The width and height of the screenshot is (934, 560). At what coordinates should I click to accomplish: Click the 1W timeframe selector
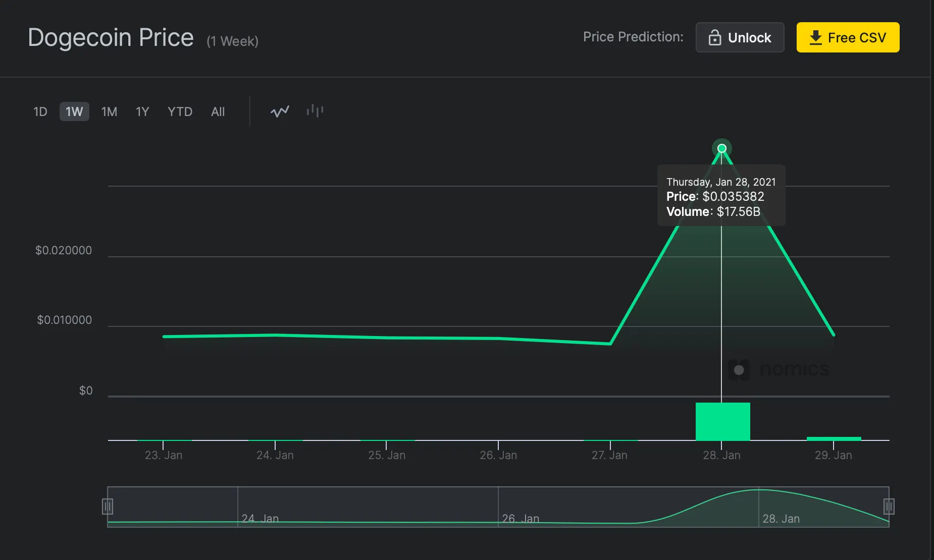(x=74, y=111)
